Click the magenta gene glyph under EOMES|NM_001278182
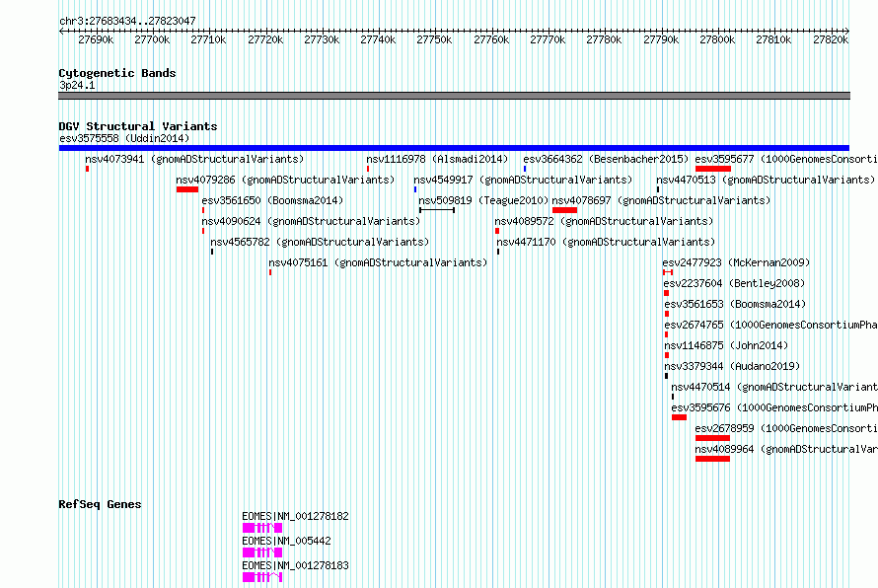This screenshot has width=878, height=588. click(x=262, y=528)
